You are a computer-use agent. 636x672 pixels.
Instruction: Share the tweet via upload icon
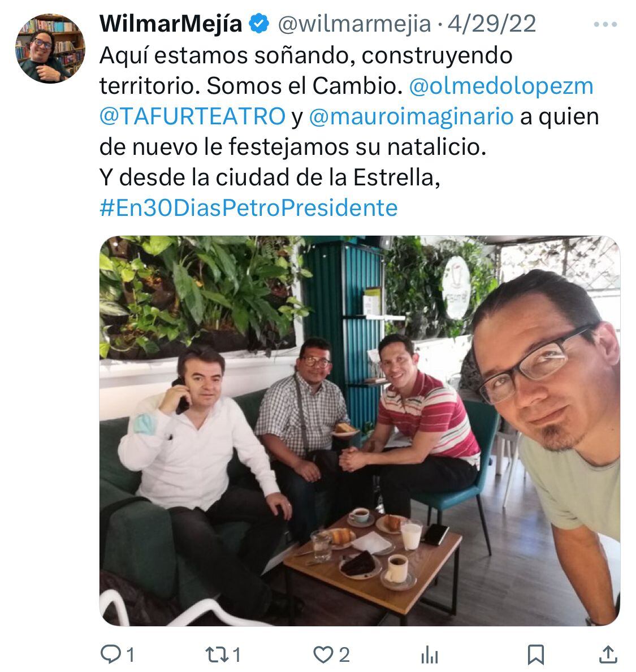(x=608, y=654)
